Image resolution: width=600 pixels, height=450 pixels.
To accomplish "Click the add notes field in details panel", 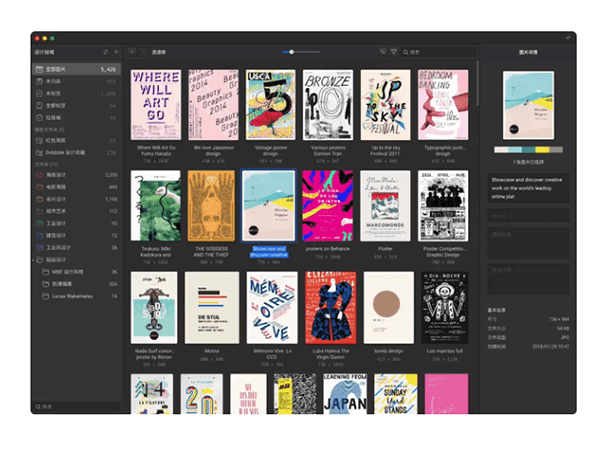I will coord(528,279).
